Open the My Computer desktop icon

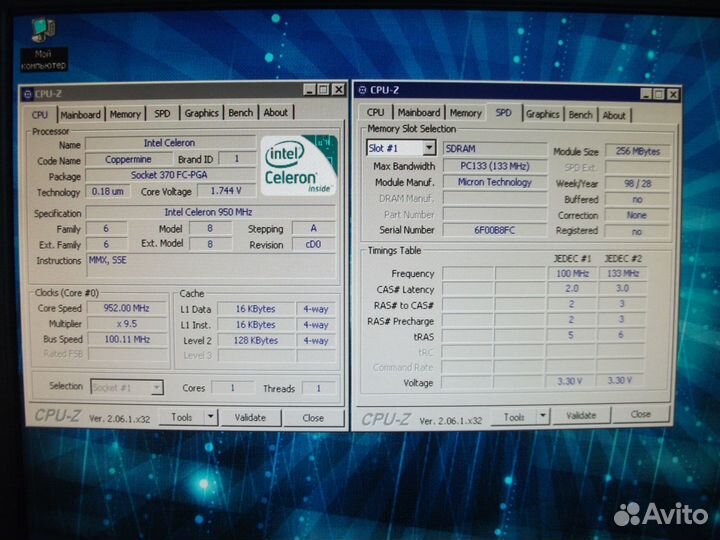click(43, 44)
